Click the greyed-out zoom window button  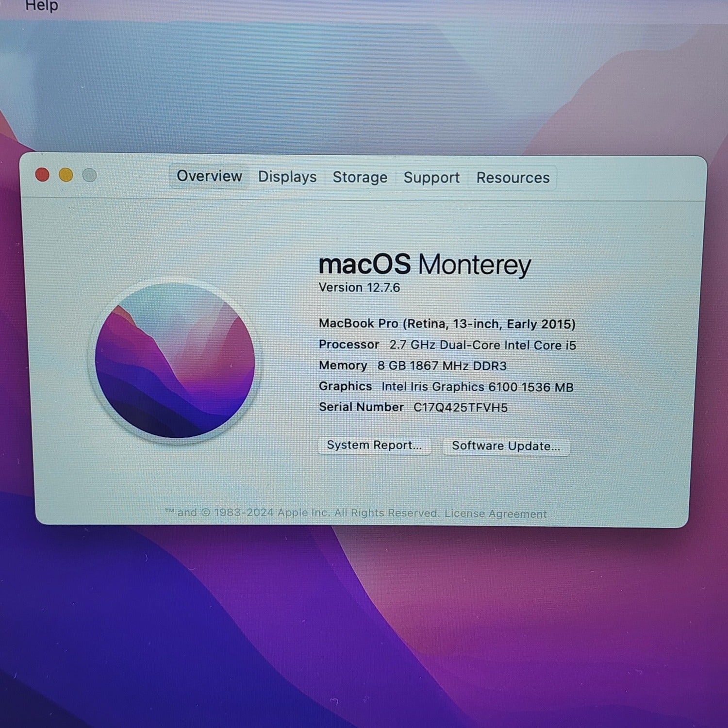click(x=89, y=175)
